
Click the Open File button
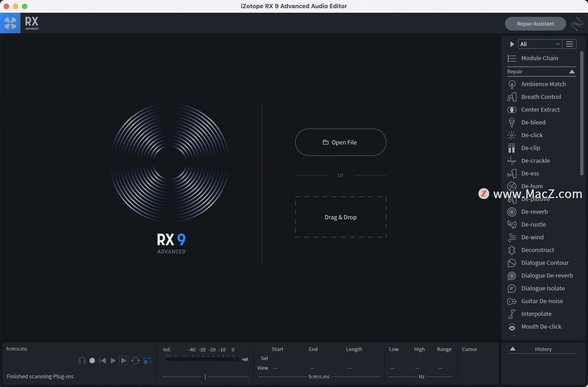(x=340, y=142)
